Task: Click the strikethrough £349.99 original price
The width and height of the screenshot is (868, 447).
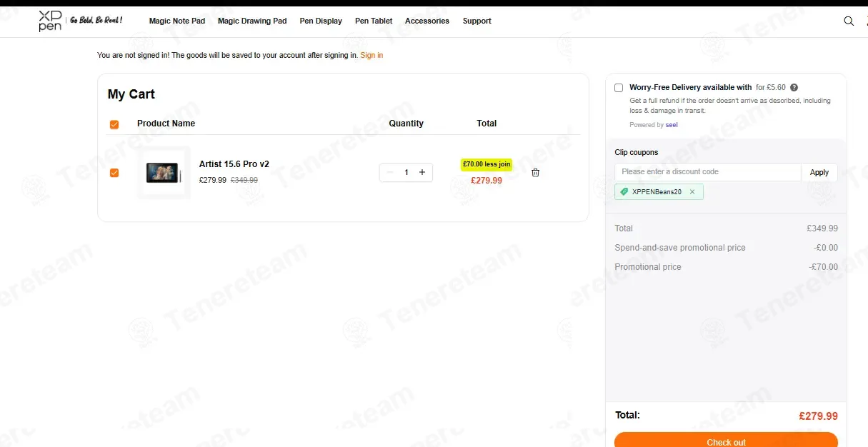Action: [x=244, y=180]
